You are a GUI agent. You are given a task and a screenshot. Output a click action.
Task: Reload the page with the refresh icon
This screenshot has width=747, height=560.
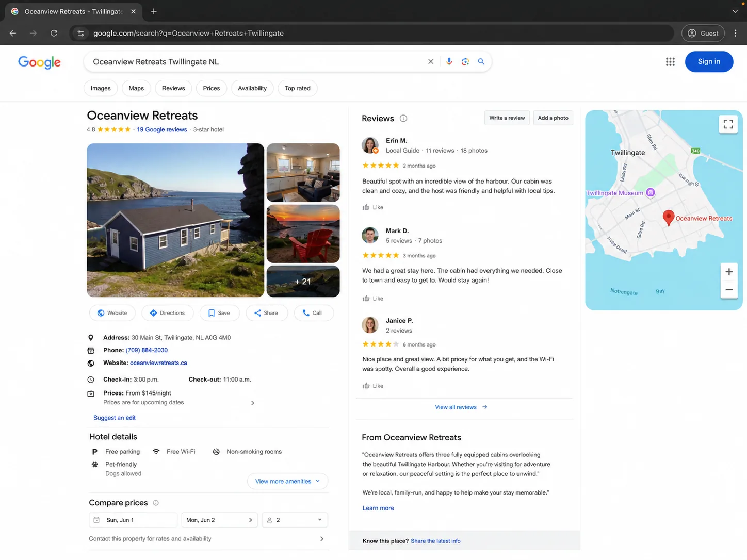(x=54, y=33)
